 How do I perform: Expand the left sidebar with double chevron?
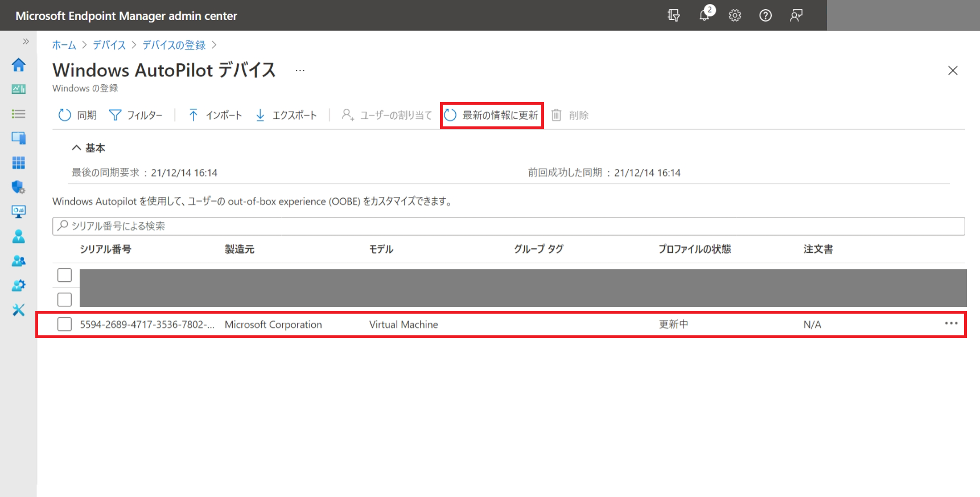(26, 41)
